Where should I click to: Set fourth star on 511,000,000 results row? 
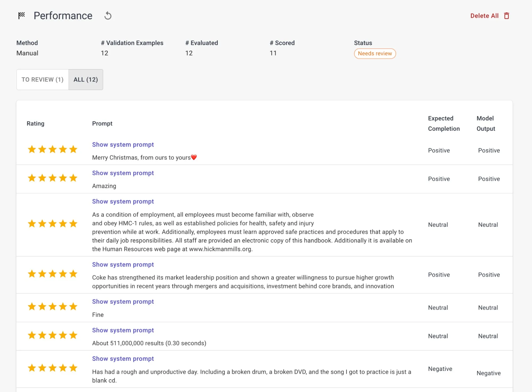pos(63,335)
